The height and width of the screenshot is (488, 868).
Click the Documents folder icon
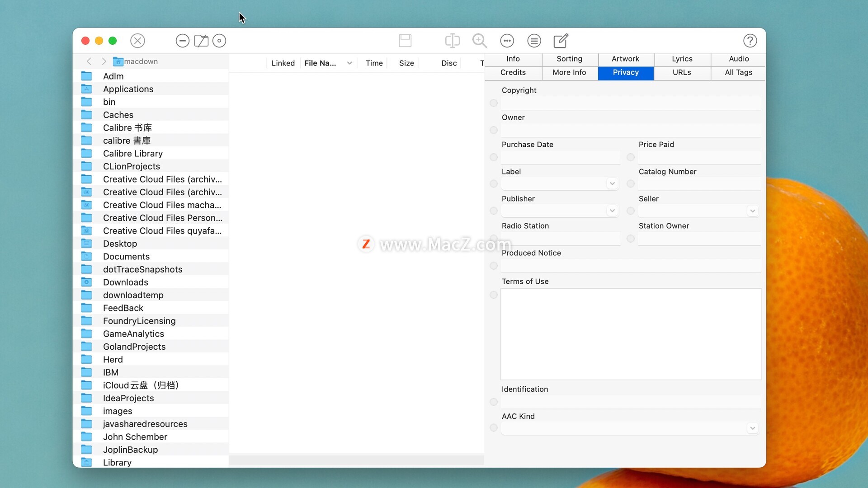86,257
